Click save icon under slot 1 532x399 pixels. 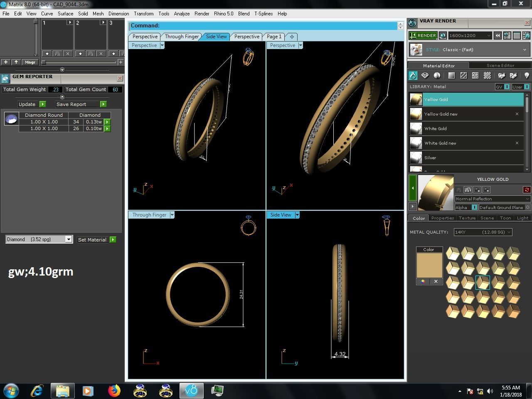(57, 54)
